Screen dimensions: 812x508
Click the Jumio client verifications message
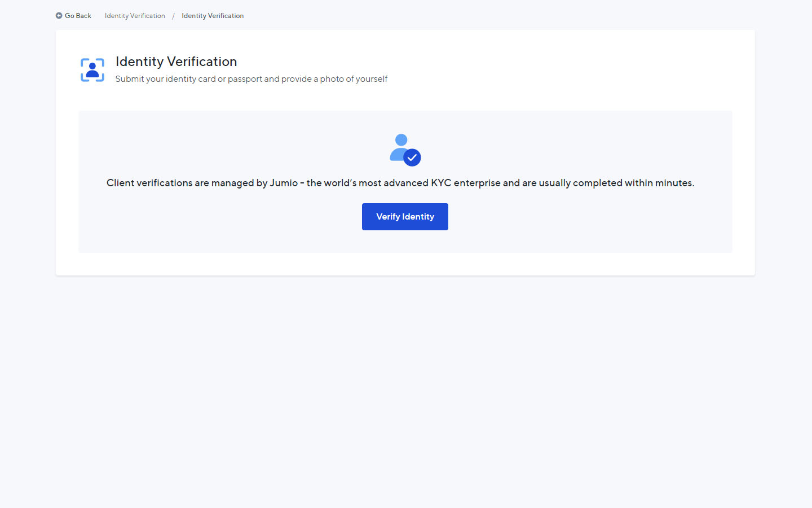(x=400, y=183)
